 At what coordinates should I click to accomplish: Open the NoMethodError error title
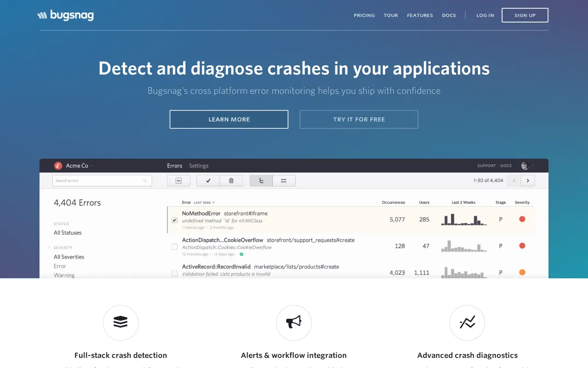[x=201, y=213]
